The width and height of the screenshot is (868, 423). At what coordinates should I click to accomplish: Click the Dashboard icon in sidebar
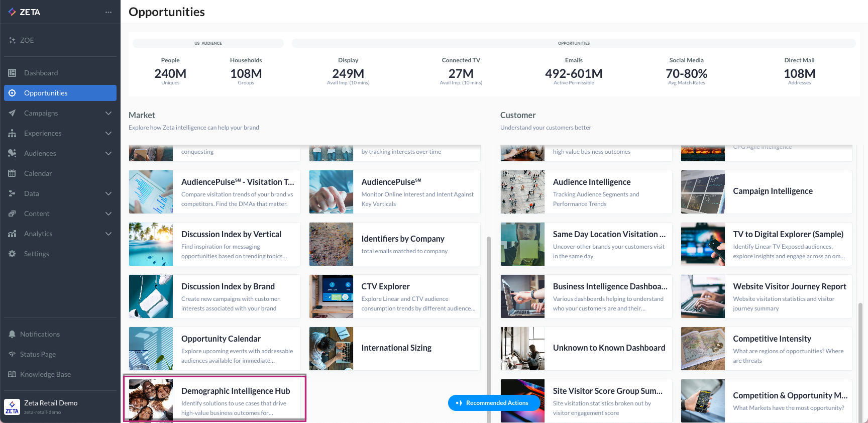pyautogui.click(x=13, y=73)
